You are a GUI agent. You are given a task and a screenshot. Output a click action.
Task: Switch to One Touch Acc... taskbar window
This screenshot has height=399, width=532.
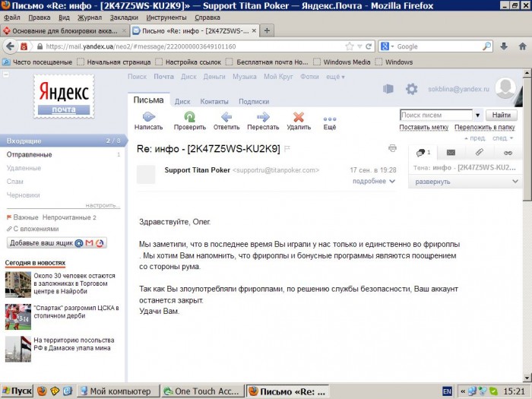(x=203, y=391)
